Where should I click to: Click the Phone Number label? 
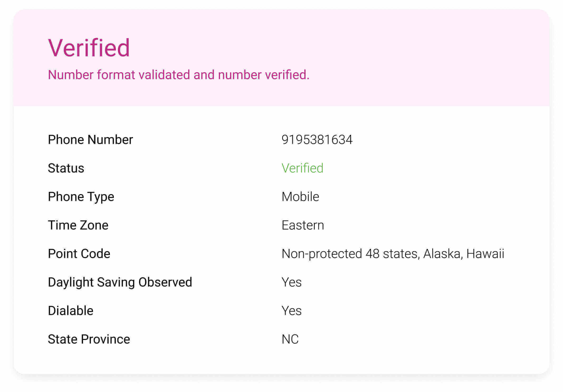click(90, 140)
